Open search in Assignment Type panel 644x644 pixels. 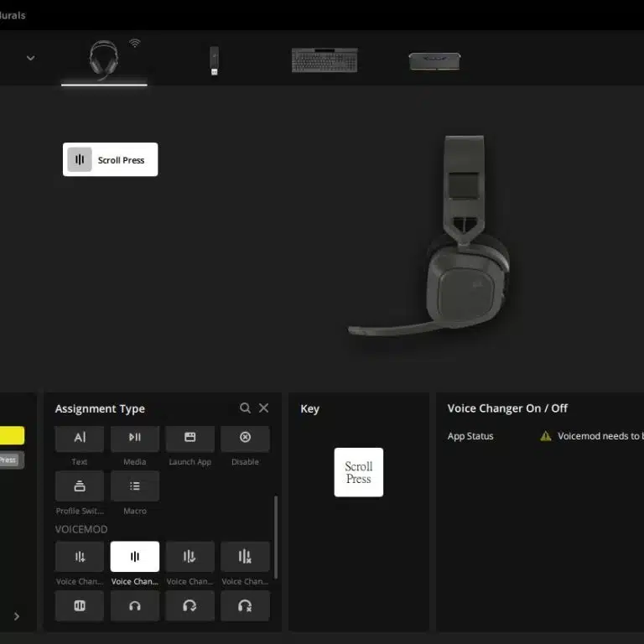[245, 408]
